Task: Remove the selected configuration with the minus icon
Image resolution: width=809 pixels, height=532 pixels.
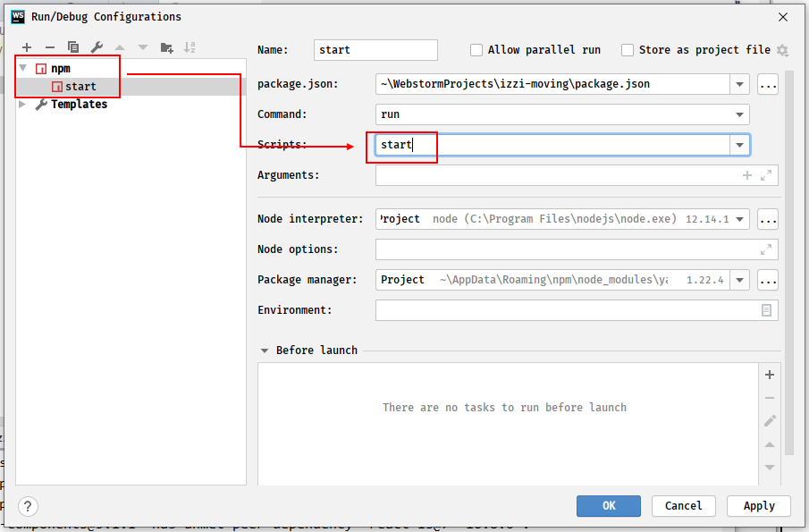Action: (x=50, y=48)
